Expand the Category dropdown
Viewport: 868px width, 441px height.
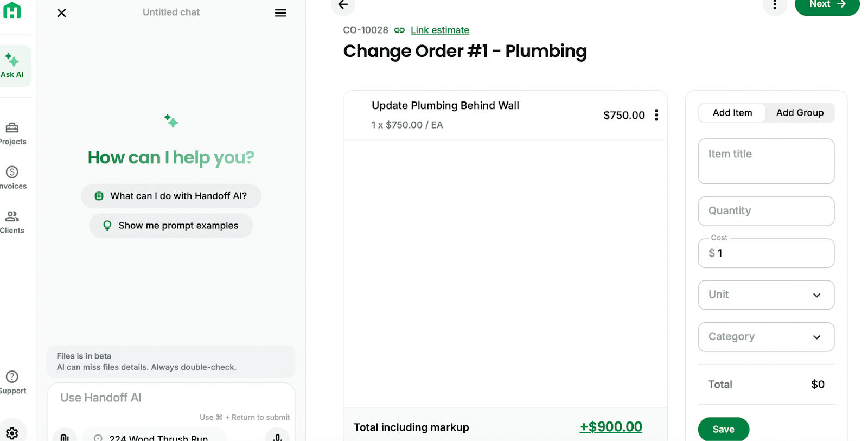point(766,337)
